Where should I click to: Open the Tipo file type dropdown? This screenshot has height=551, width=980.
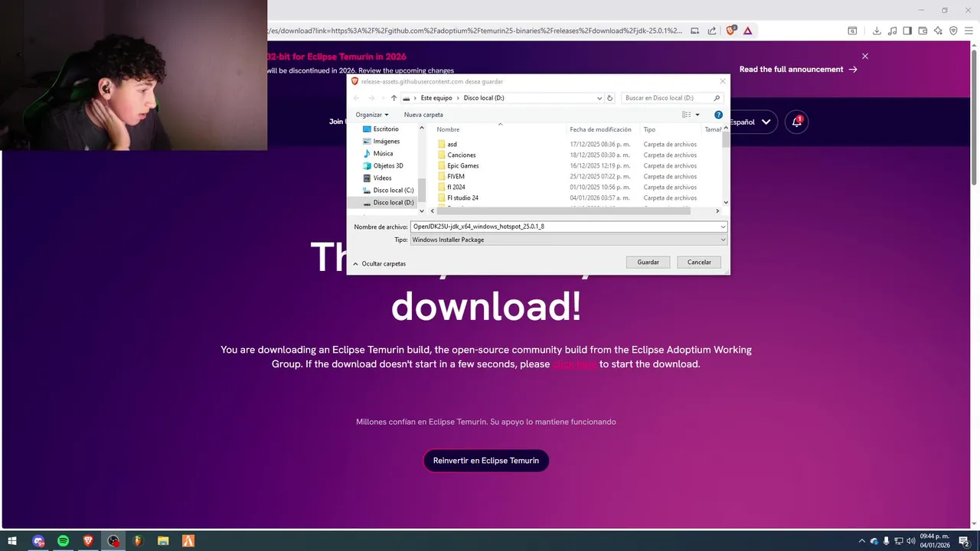(568, 240)
